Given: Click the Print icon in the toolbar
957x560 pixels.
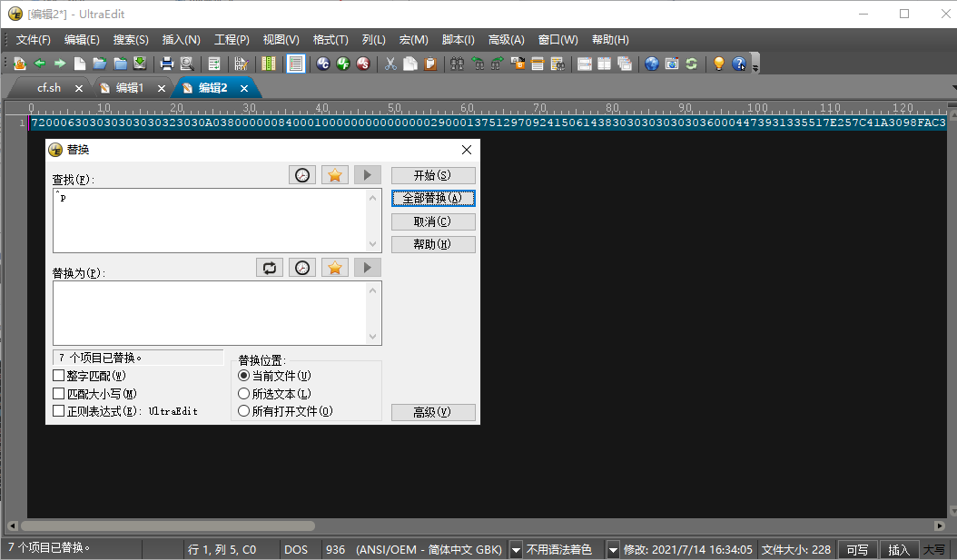Looking at the screenshot, I should (x=167, y=64).
